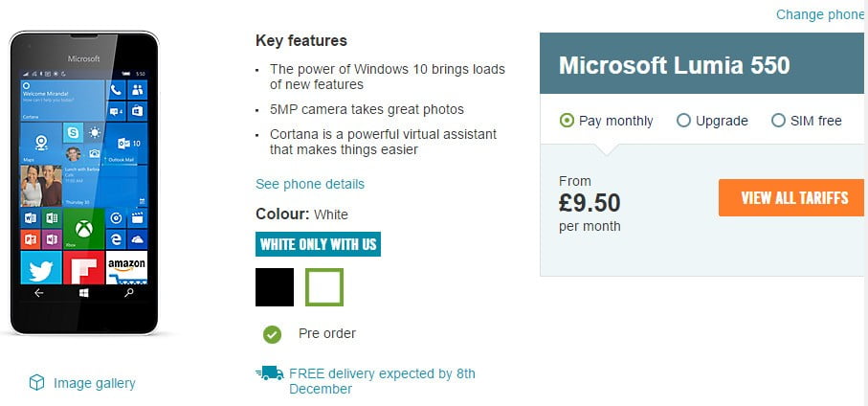Tap the Windows home button on phone
The width and height of the screenshot is (868, 406).
coord(83,294)
